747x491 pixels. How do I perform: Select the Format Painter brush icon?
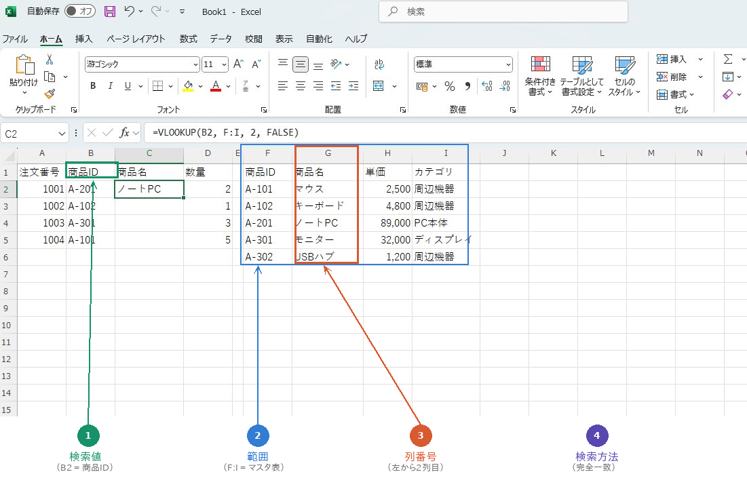tap(49, 93)
